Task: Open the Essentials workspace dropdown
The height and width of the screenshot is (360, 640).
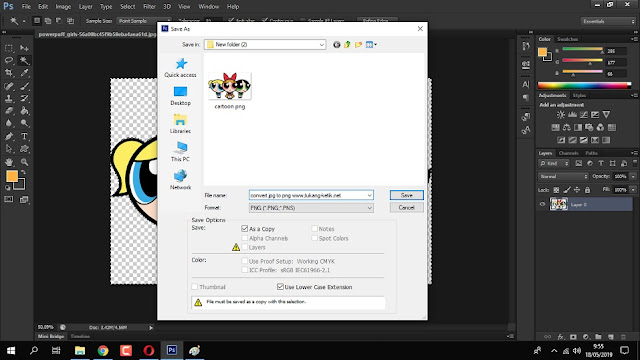Action: coord(608,21)
